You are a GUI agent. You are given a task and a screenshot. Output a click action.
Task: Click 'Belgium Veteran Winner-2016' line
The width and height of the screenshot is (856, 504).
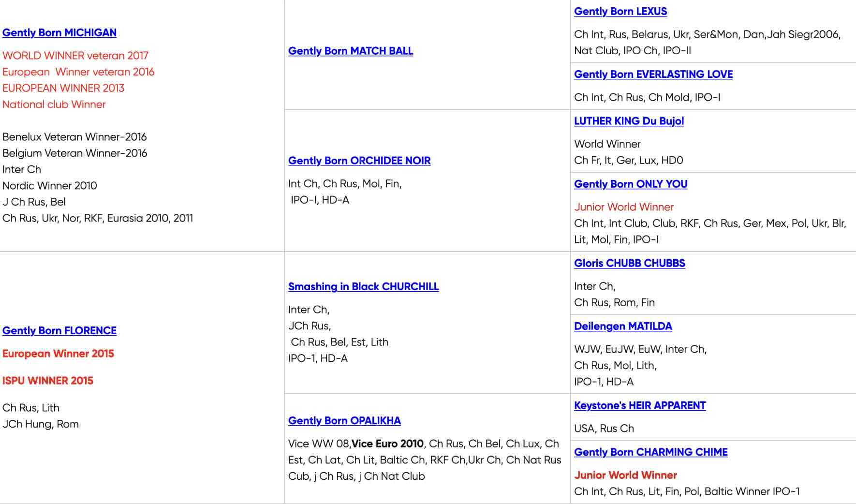pyautogui.click(x=75, y=153)
